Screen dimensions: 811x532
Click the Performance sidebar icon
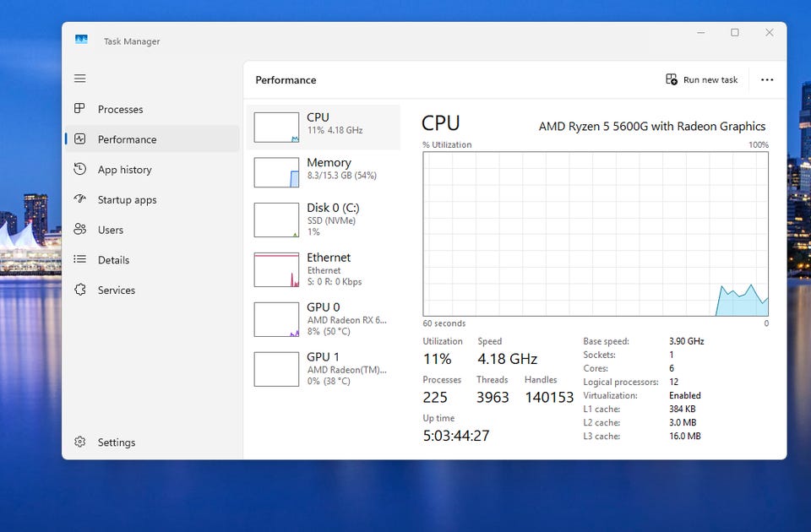[x=79, y=139]
